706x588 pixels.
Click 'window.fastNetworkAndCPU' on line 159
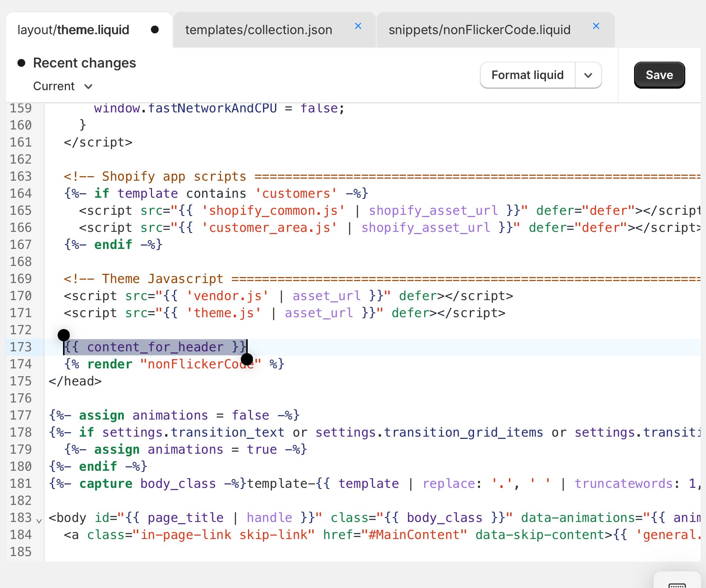[185, 108]
